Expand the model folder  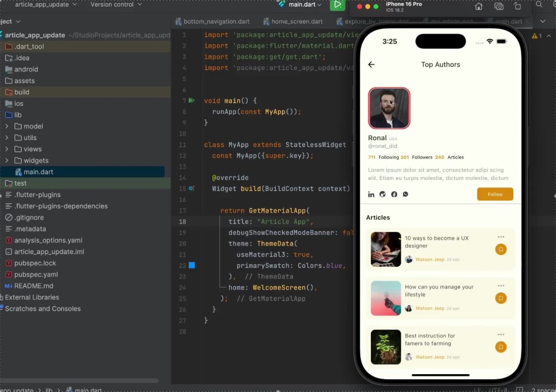point(7,126)
